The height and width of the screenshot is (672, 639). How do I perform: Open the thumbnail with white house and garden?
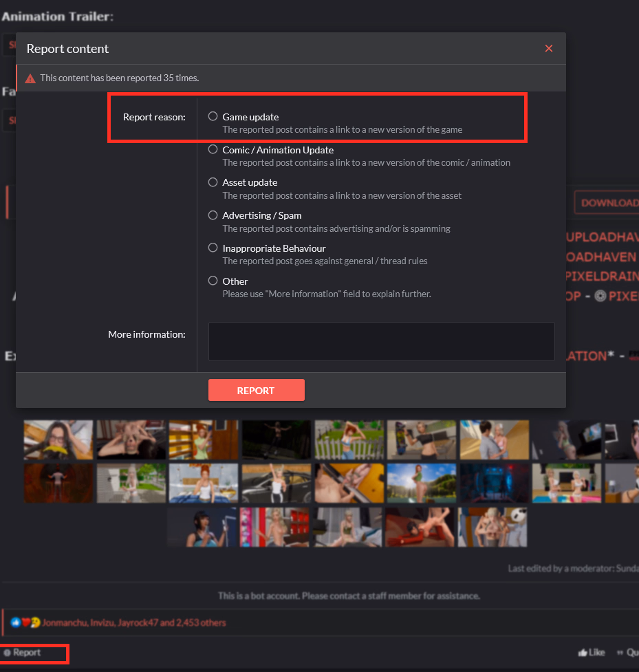click(x=131, y=483)
